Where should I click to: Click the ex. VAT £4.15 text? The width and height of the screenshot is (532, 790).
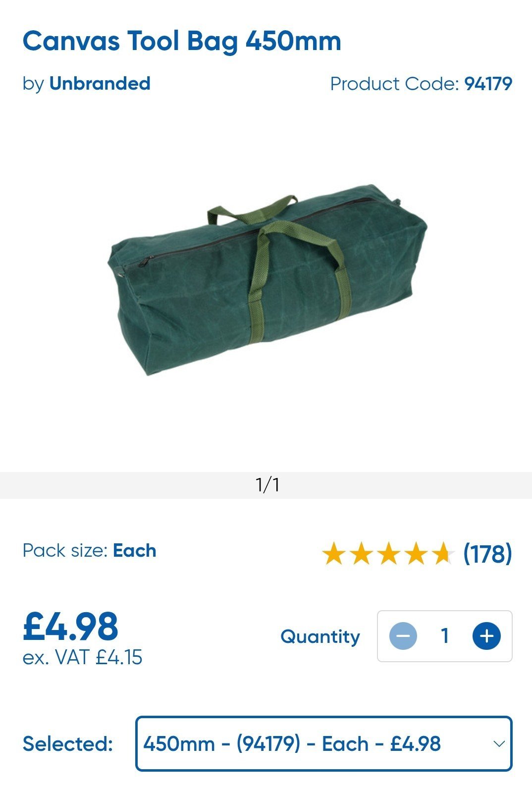pyautogui.click(x=83, y=658)
